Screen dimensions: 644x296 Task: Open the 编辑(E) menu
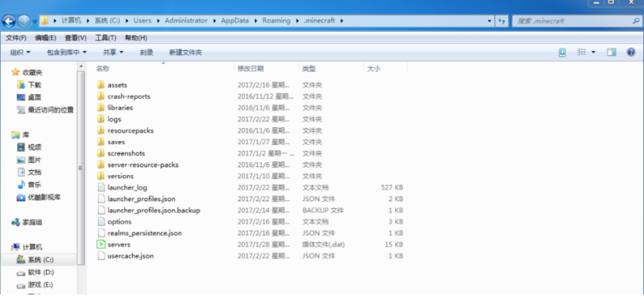tap(45, 38)
